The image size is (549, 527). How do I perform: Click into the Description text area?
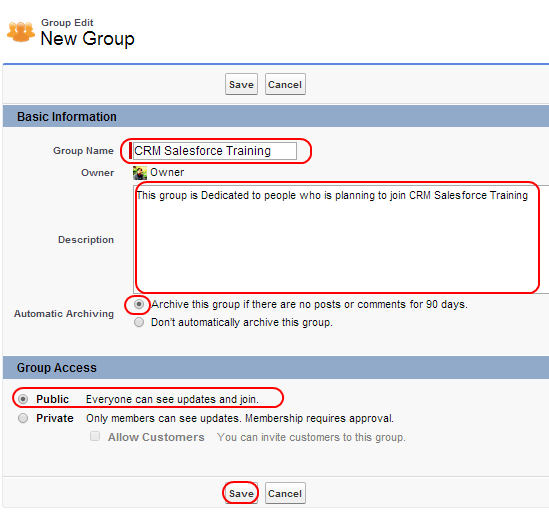click(x=341, y=239)
